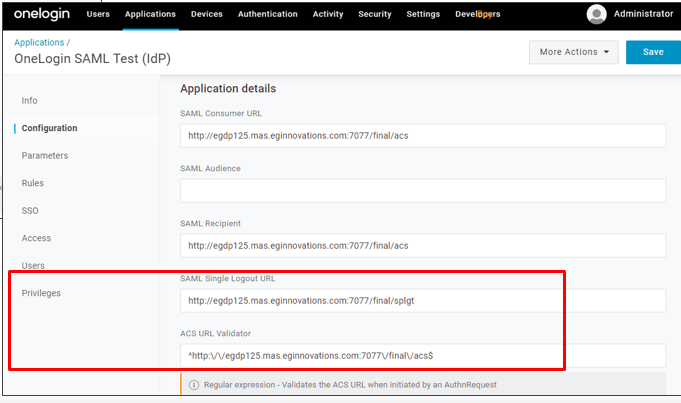Click the Administrator avatar icon
The height and width of the screenshot is (403, 681).
tap(596, 14)
